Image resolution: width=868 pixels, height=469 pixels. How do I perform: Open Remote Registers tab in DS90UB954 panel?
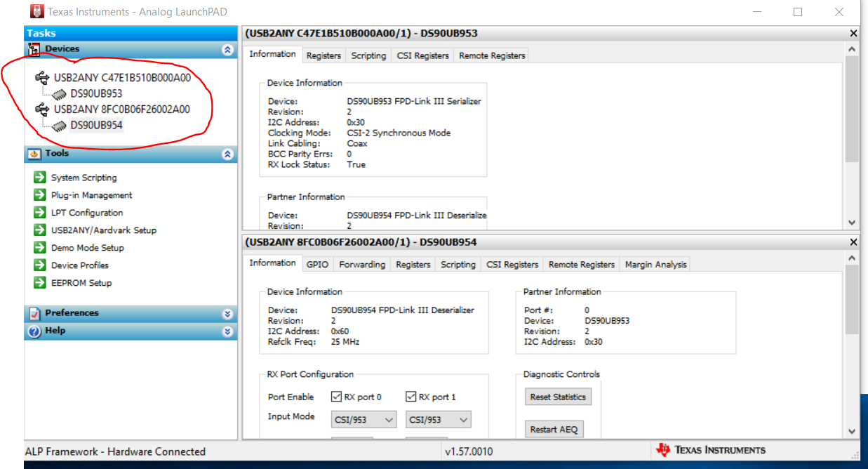click(582, 265)
